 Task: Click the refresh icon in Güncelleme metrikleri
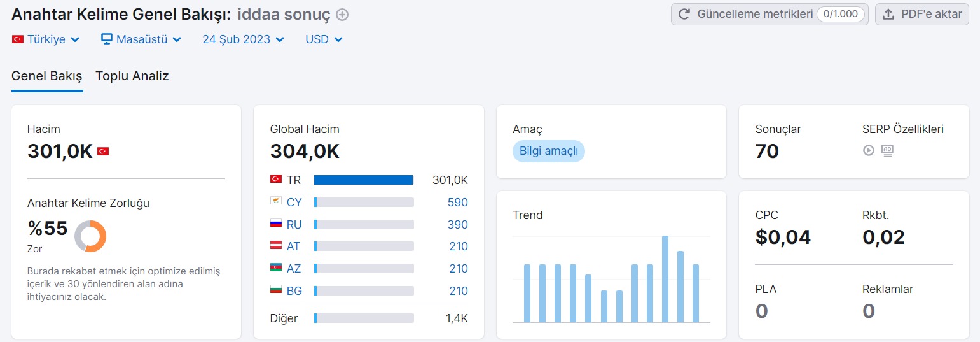pyautogui.click(x=684, y=14)
